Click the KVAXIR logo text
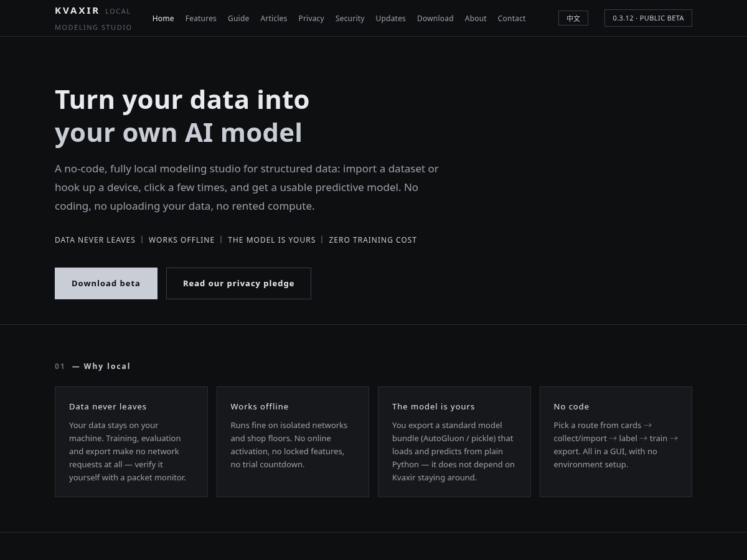The height and width of the screenshot is (560, 747). [x=77, y=11]
